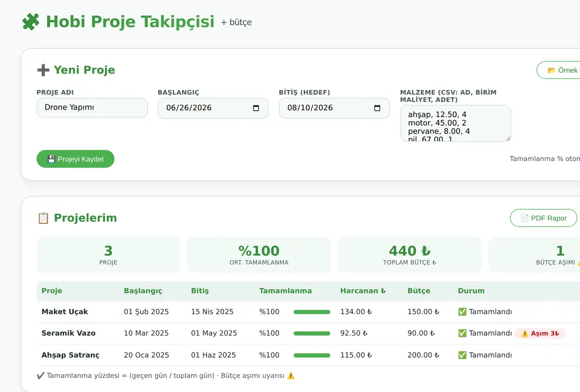The image size is (580, 392).
Task: Click start date 10 Mar 2025
Action: [146, 334]
